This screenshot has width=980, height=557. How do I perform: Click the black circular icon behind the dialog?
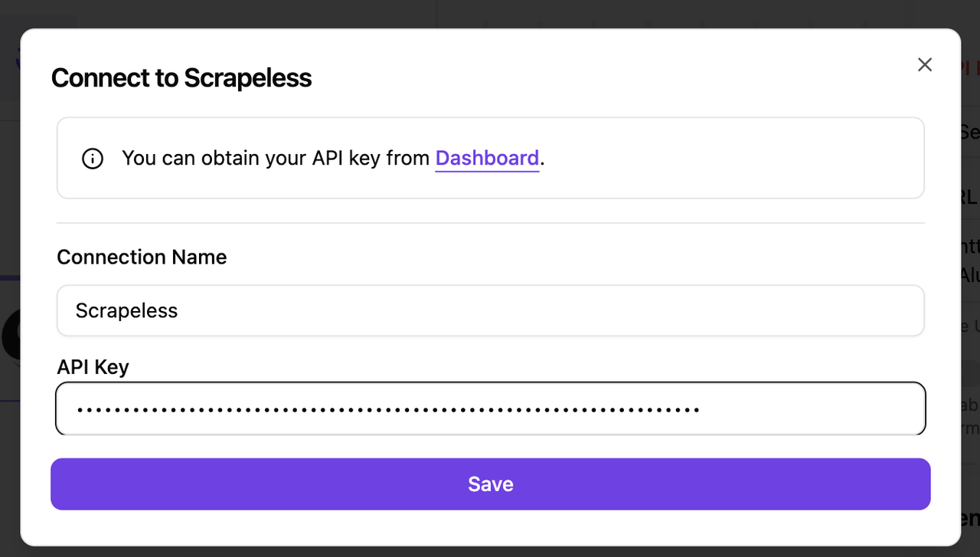9,336
